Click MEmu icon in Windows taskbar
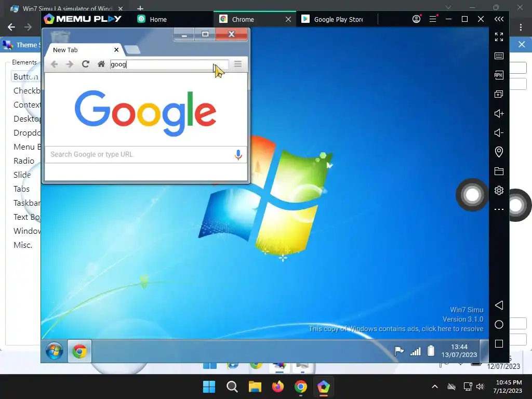 click(x=323, y=387)
